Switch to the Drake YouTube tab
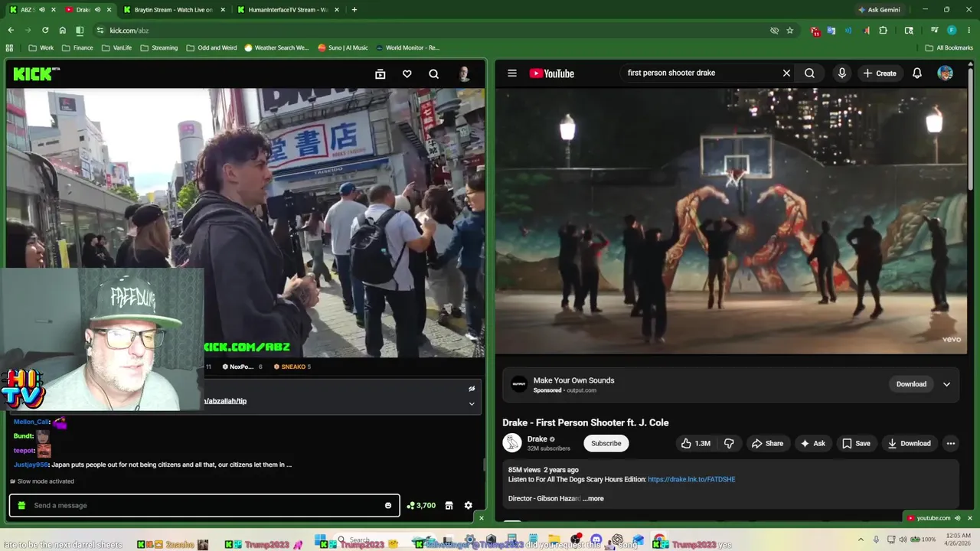Screen dimensions: 980x551 [83, 10]
